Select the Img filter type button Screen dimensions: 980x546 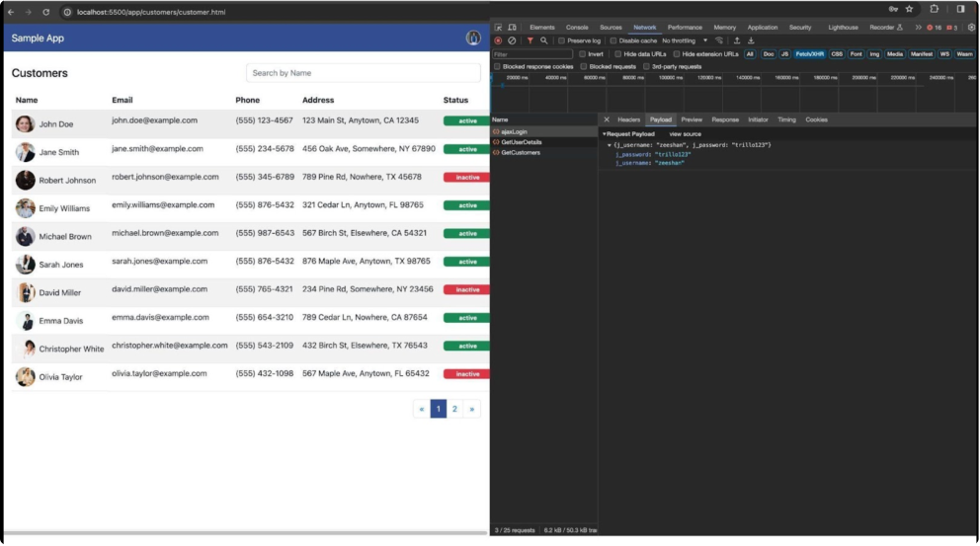pyautogui.click(x=874, y=54)
